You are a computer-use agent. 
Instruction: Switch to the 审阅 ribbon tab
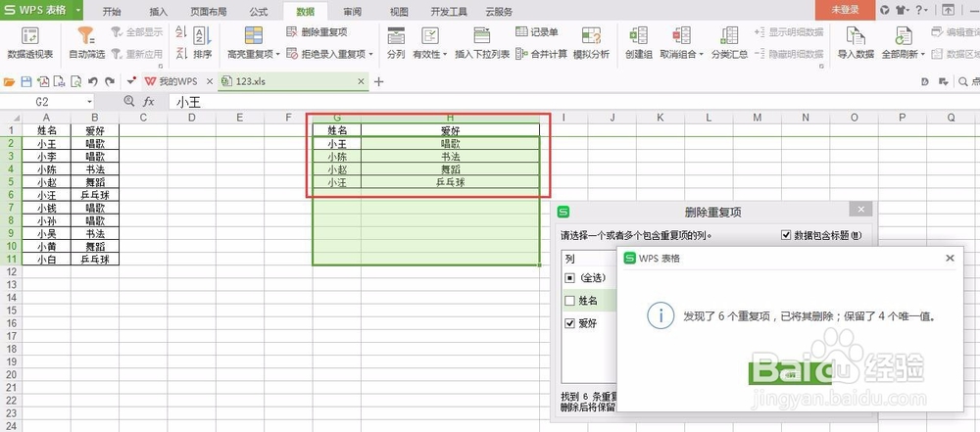coord(352,11)
